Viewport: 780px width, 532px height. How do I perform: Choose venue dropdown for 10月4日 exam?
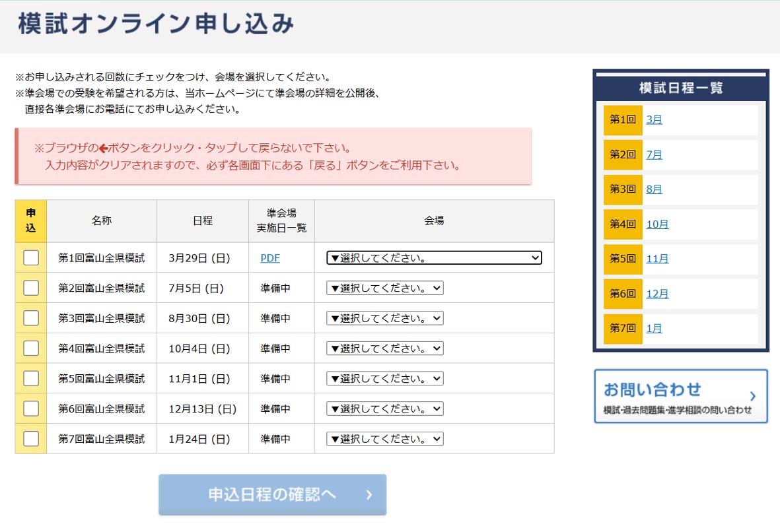(x=384, y=349)
